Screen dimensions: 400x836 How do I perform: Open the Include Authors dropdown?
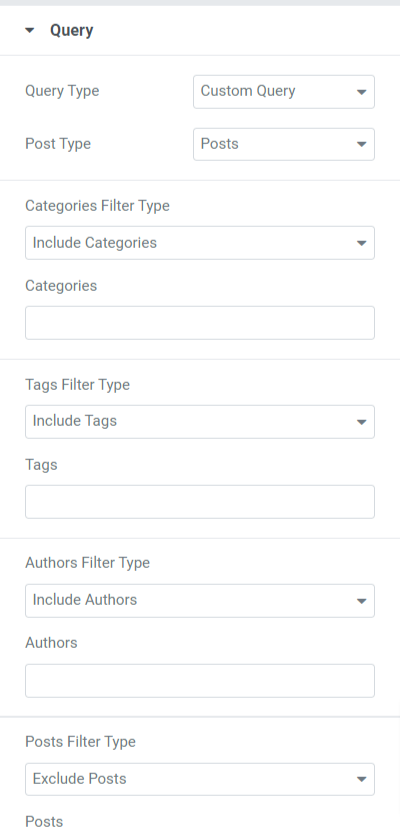(200, 601)
